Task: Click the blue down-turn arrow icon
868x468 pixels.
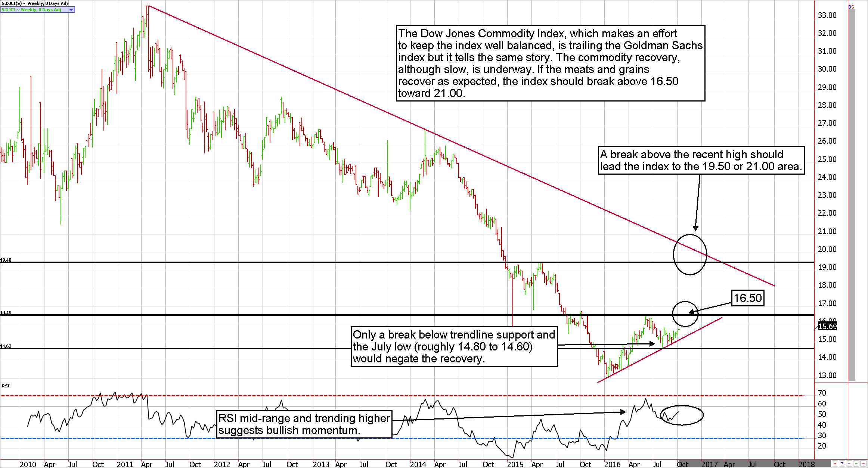Action: pos(842,463)
